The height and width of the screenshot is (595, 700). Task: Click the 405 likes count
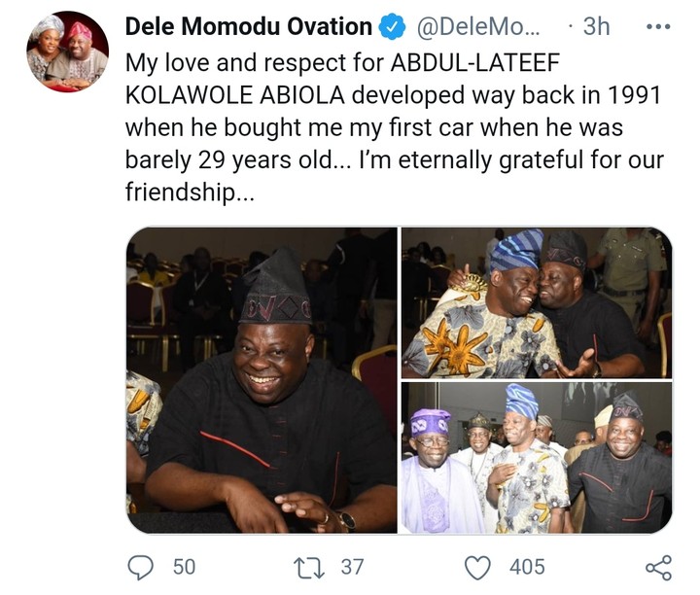pyautogui.click(x=526, y=566)
